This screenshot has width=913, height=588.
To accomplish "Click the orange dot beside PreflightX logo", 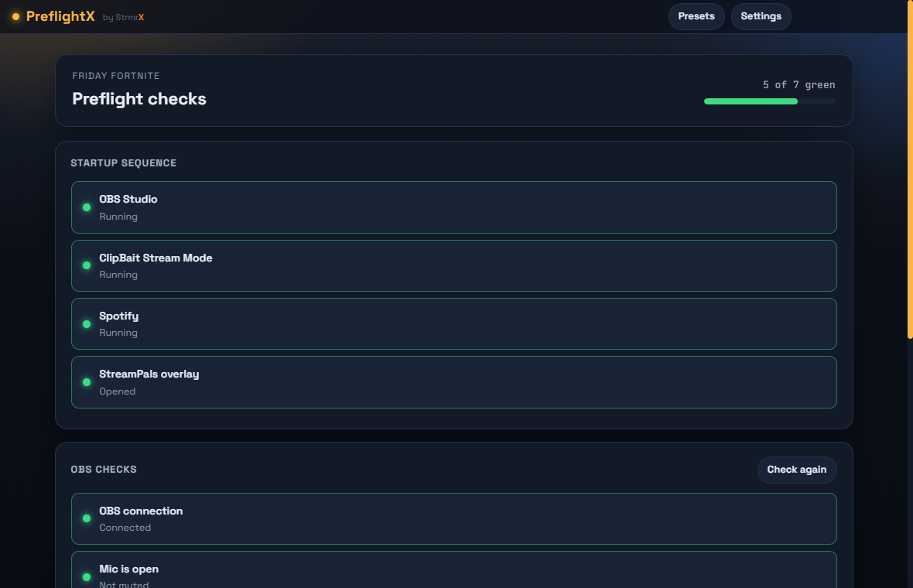I will click(15, 16).
